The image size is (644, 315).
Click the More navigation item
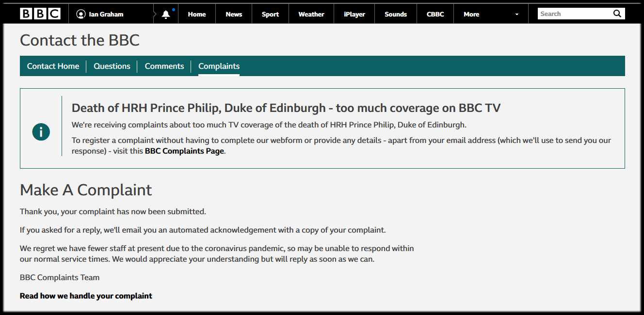(x=471, y=14)
